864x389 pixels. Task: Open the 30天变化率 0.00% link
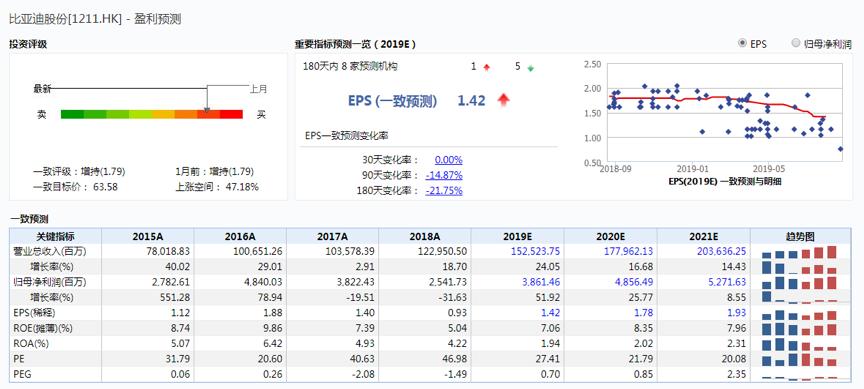[449, 160]
